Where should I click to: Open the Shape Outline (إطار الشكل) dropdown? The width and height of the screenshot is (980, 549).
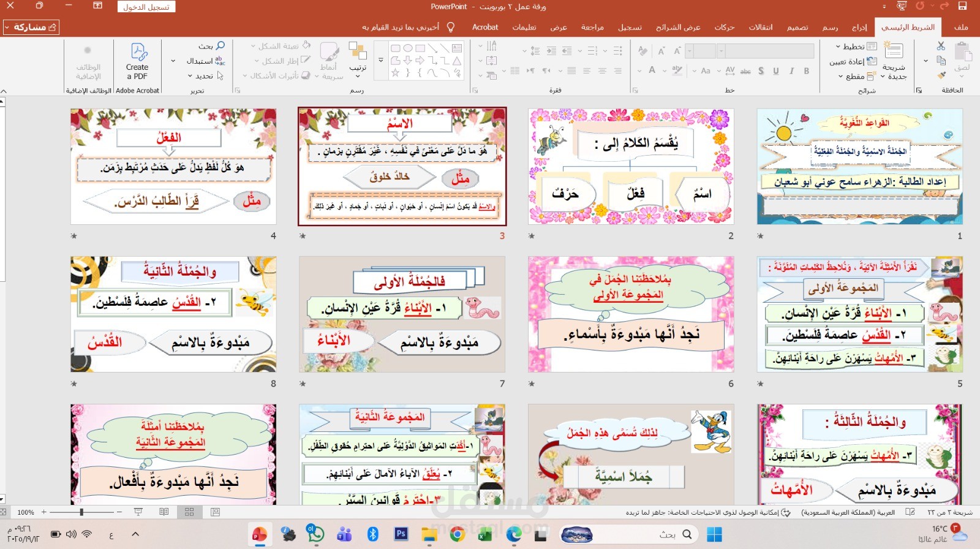point(282,61)
